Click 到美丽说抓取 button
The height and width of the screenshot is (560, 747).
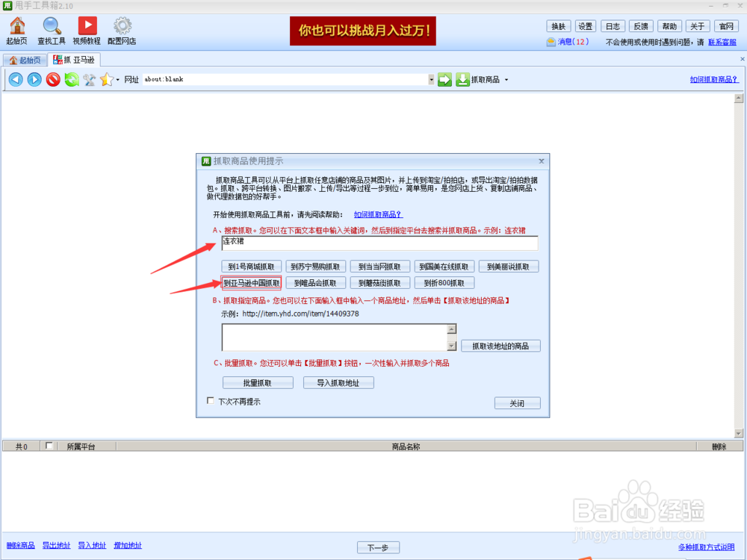[508, 267]
